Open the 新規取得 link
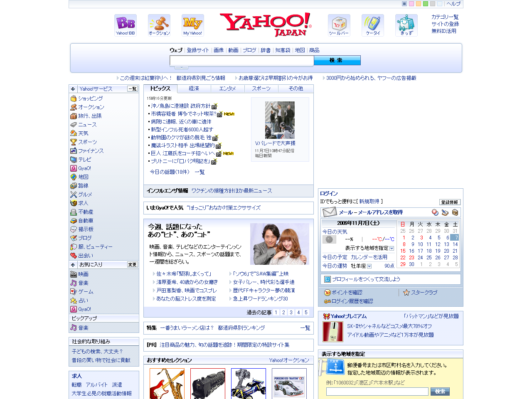 pos(369,202)
